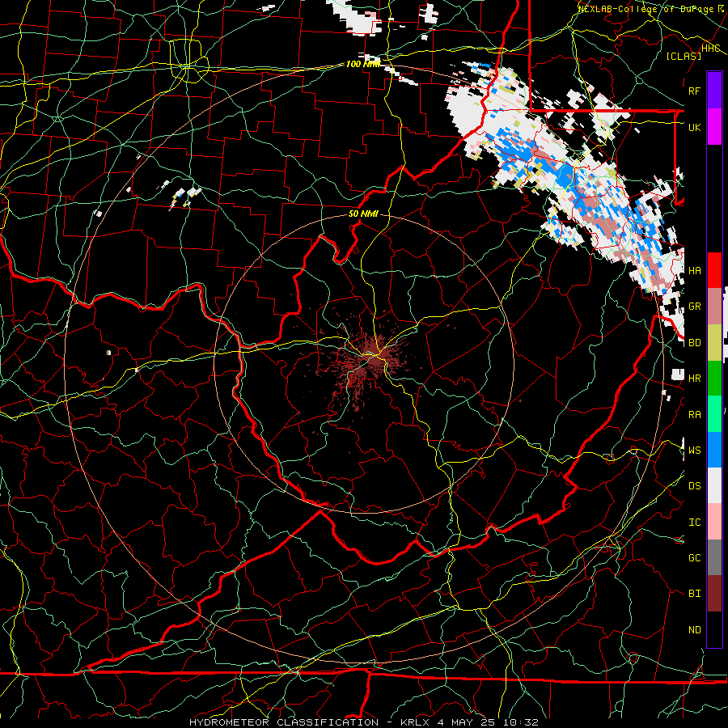Click the dark green HR legend swatch
Screen dimensions: 728x728
coord(714,379)
